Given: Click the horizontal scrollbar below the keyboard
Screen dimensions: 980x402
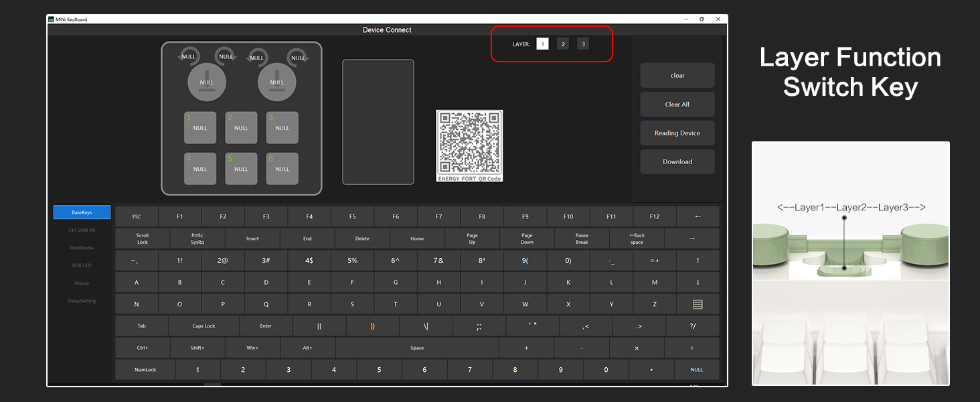Looking at the screenshot, I should [x=211, y=384].
